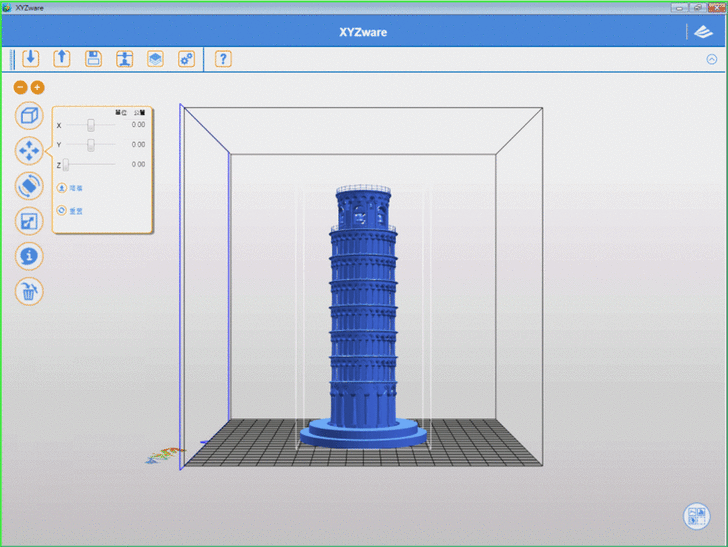Select the View cube tool in the sidebar
The height and width of the screenshot is (547, 728).
click(x=29, y=115)
